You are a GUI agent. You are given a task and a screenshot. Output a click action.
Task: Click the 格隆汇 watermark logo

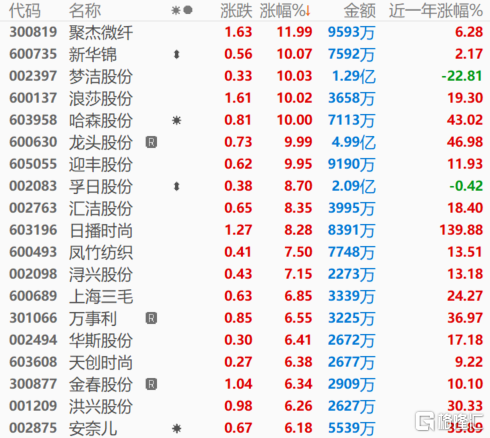[x=449, y=421]
